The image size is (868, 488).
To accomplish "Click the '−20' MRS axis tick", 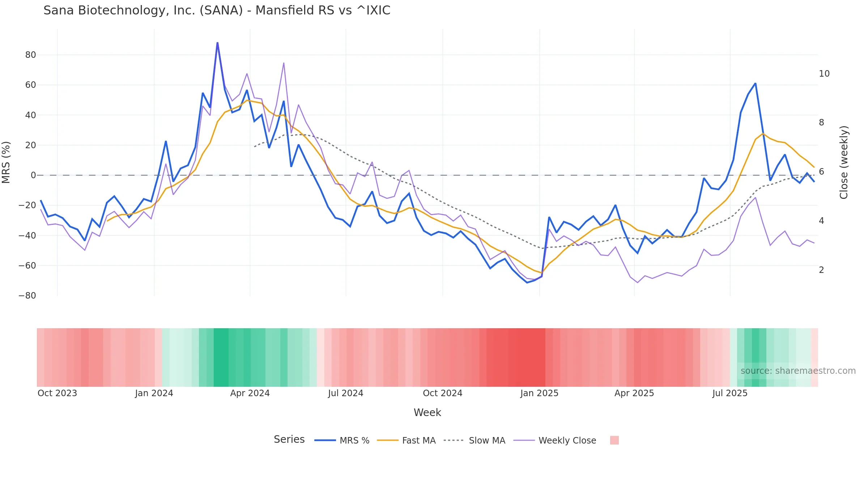I will [27, 205].
